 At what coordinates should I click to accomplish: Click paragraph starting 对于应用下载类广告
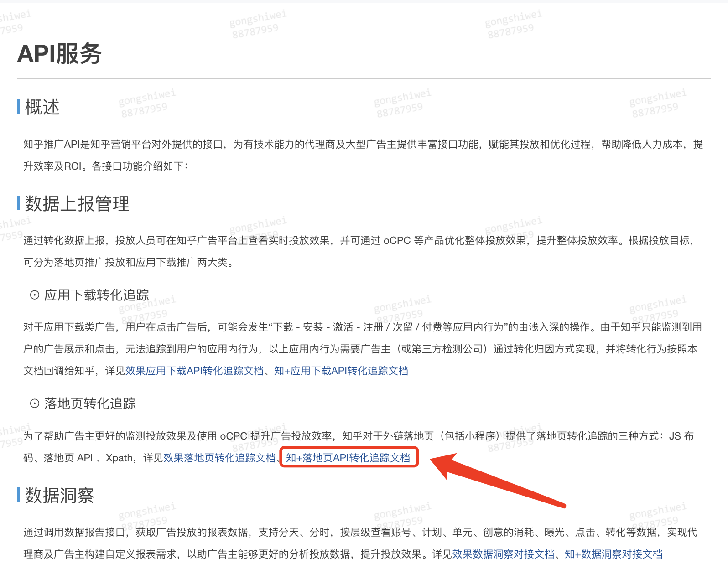pos(363,349)
